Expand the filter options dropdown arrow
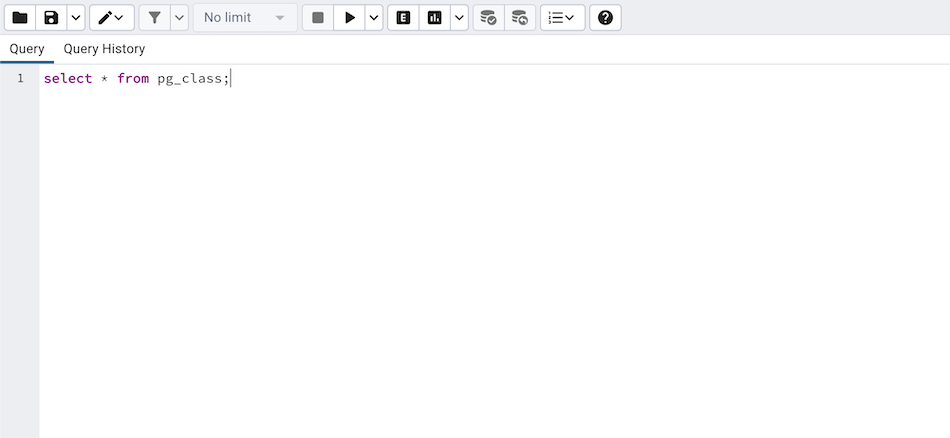The image size is (950, 438). point(179,18)
